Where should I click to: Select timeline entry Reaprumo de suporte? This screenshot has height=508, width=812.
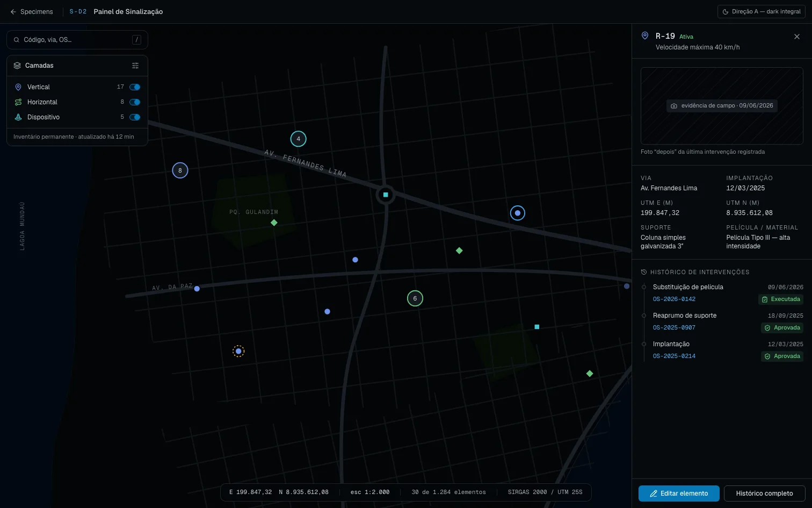pyautogui.click(x=685, y=316)
